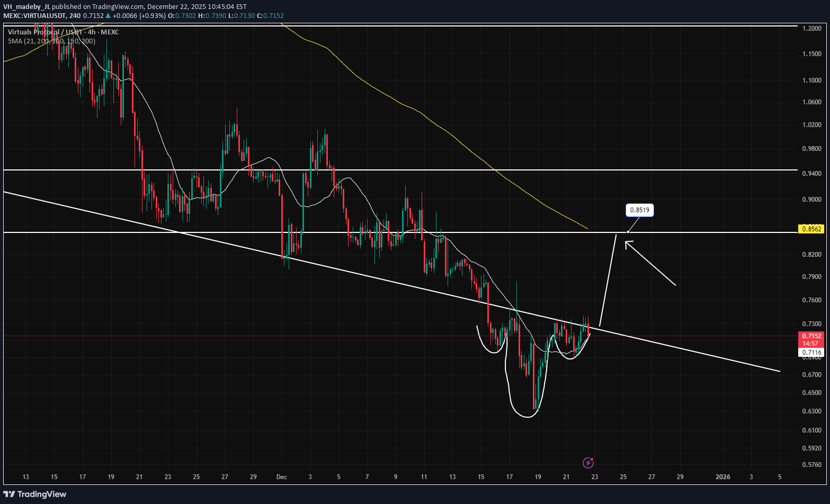The image size is (830, 504).
Task: Select the 0.8519 price callout label
Action: pos(639,210)
